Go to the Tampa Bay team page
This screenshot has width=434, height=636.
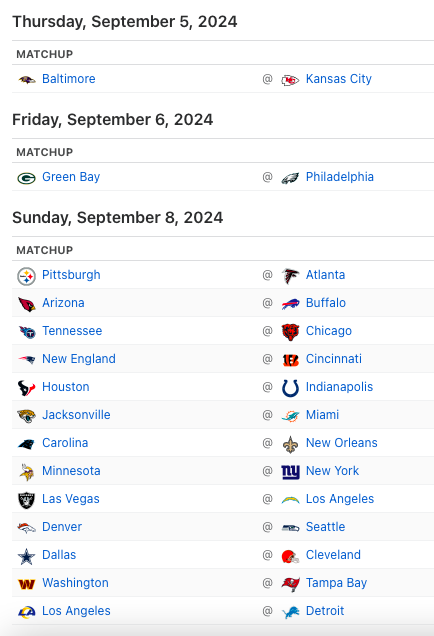point(336,583)
